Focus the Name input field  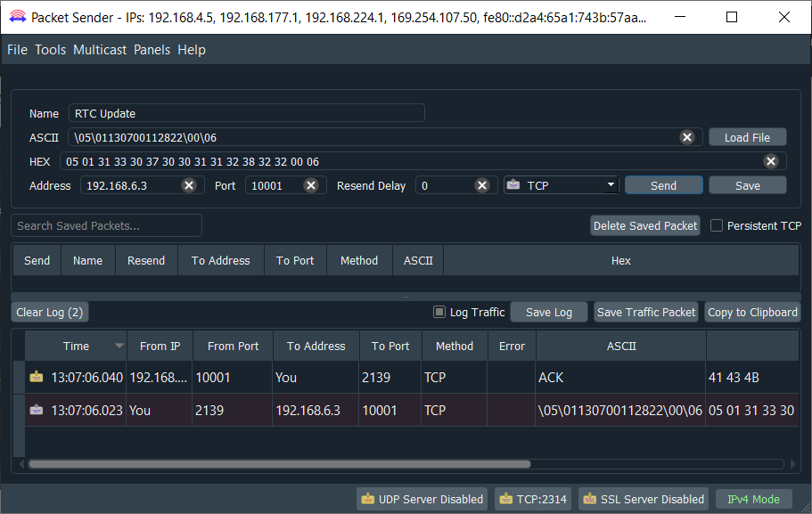pyautogui.click(x=247, y=113)
